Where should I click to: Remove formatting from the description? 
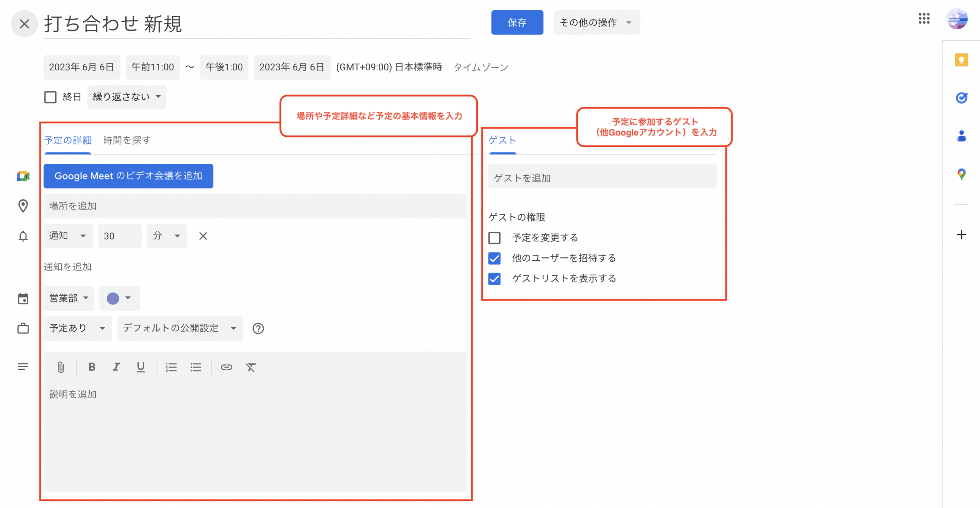250,367
